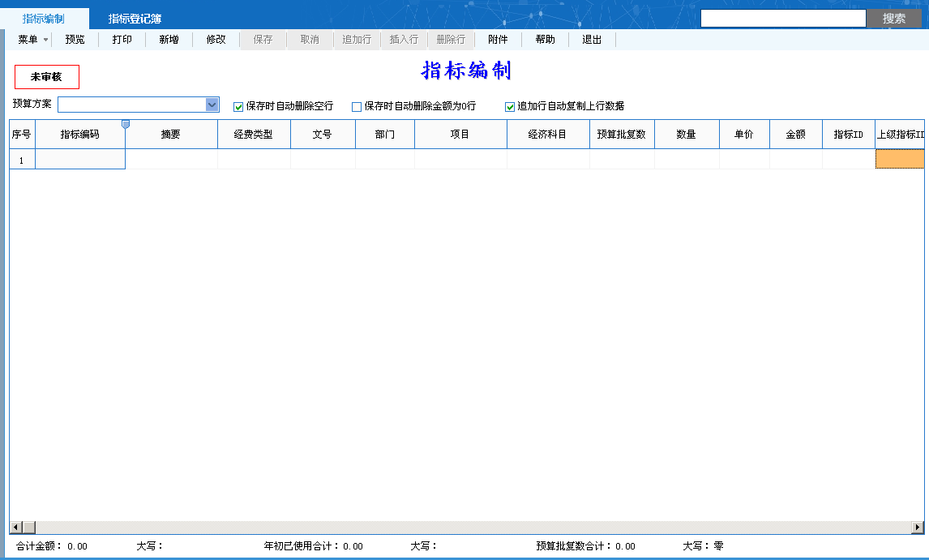Image resolution: width=929 pixels, height=560 pixels.
Task: Click 新增 to add a record
Action: click(x=169, y=40)
